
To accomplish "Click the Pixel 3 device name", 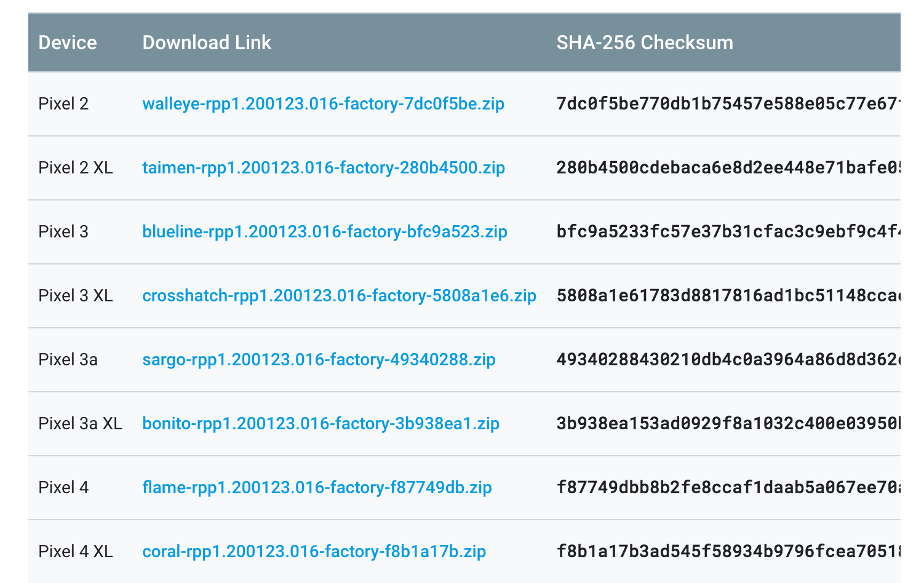I will [63, 232].
